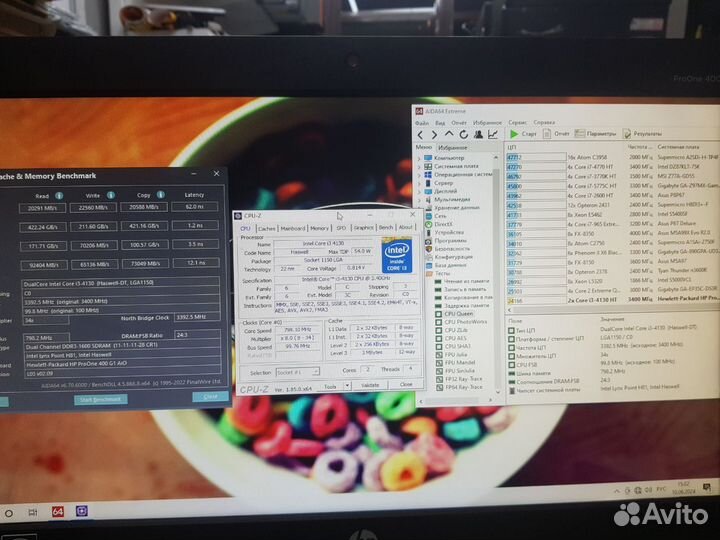Select the Тесты folder in the tree
The image size is (720, 540).
tap(439, 274)
